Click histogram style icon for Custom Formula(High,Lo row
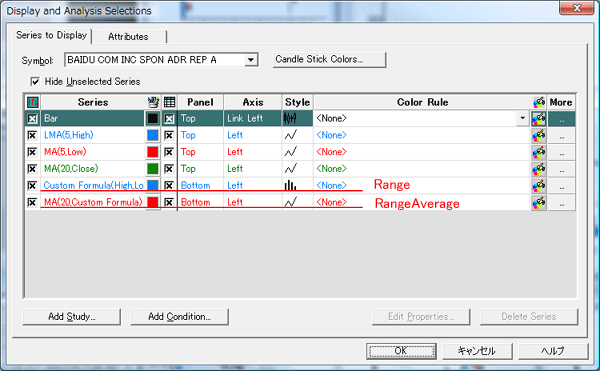600x371 pixels. pyautogui.click(x=290, y=186)
